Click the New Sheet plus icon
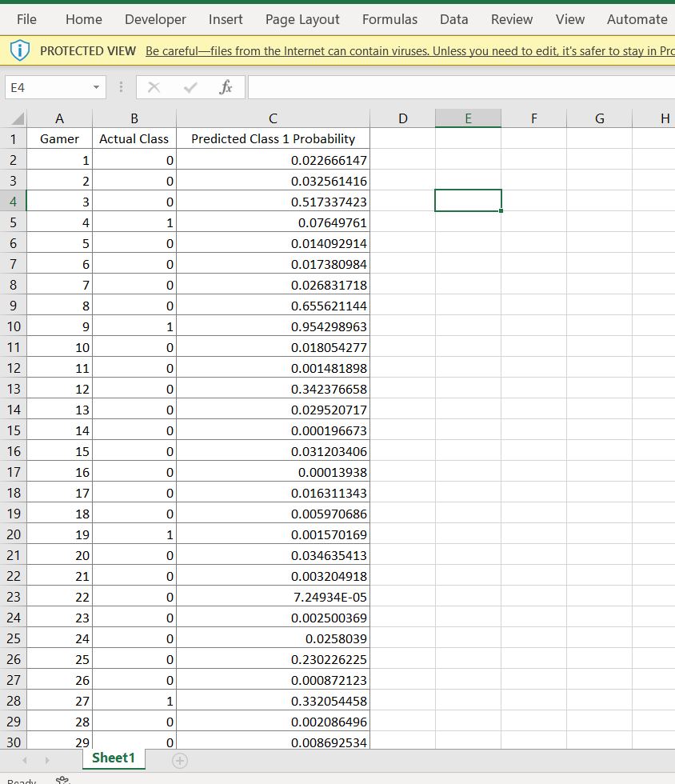The width and height of the screenshot is (675, 784). pyautogui.click(x=180, y=758)
